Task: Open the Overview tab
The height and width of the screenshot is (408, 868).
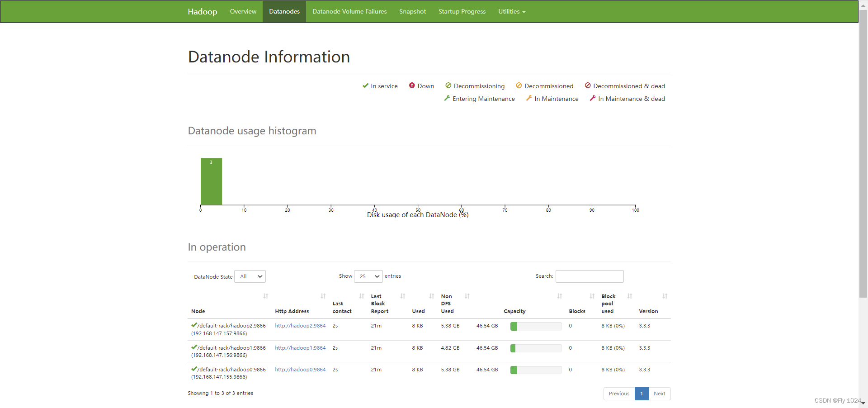Action: tap(243, 11)
